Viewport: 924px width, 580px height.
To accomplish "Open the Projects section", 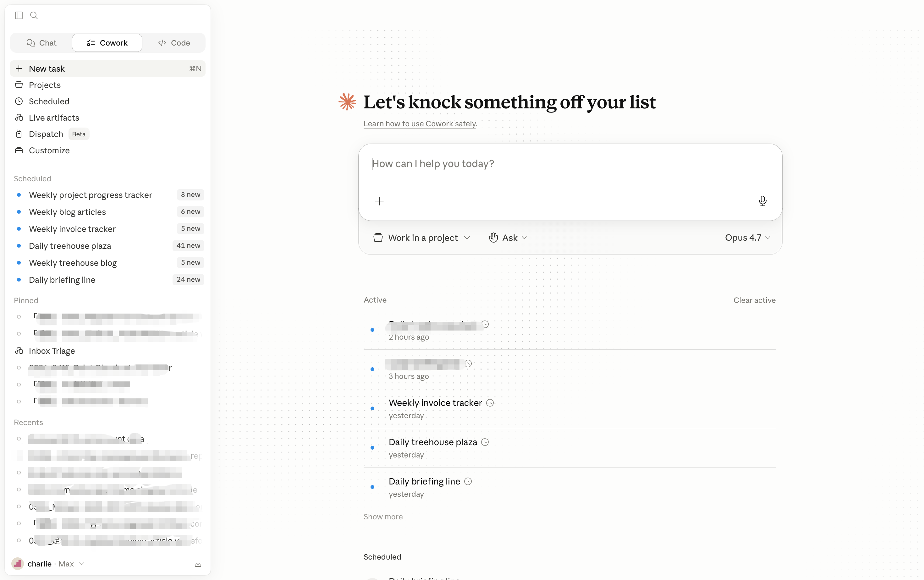I will 108,85.
